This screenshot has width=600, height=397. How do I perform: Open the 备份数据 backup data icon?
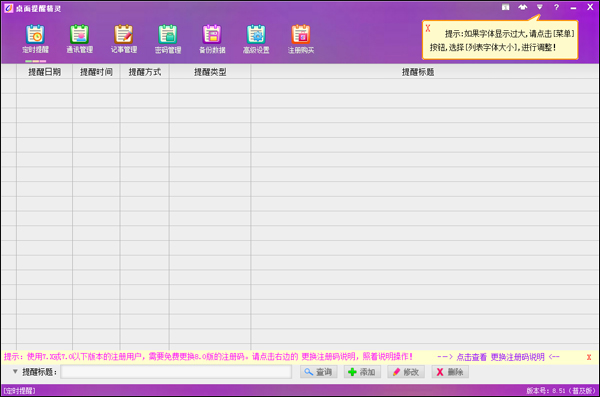point(212,39)
